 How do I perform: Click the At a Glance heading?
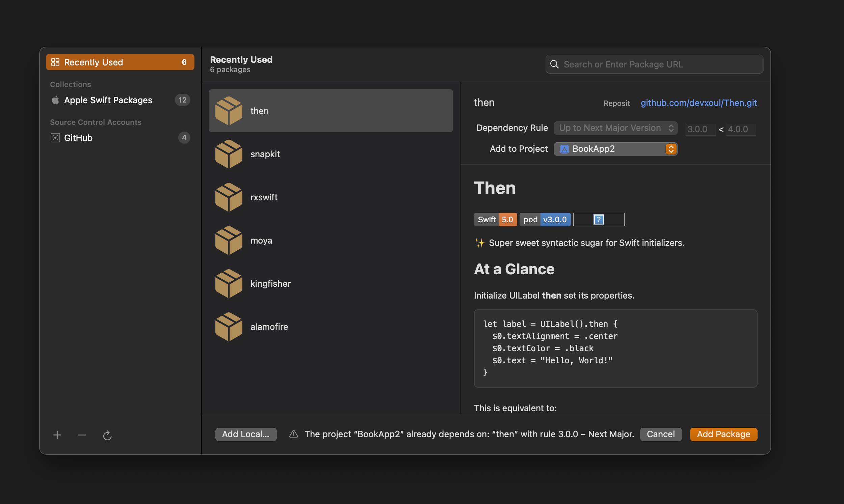pyautogui.click(x=514, y=269)
